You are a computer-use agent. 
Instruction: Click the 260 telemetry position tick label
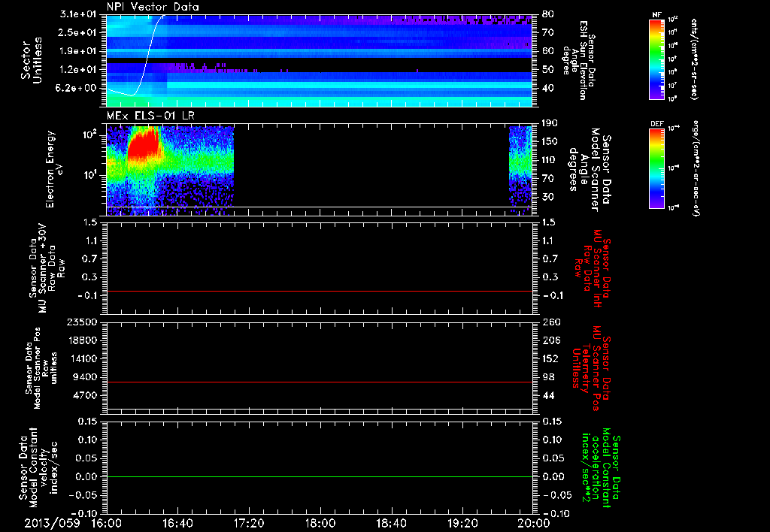(550, 322)
